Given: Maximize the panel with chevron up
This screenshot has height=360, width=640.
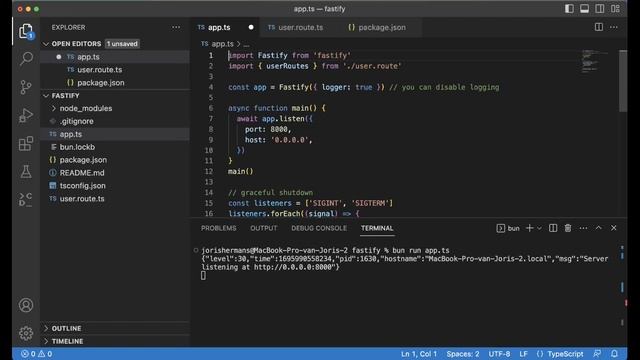Looking at the screenshot, I should (x=598, y=228).
